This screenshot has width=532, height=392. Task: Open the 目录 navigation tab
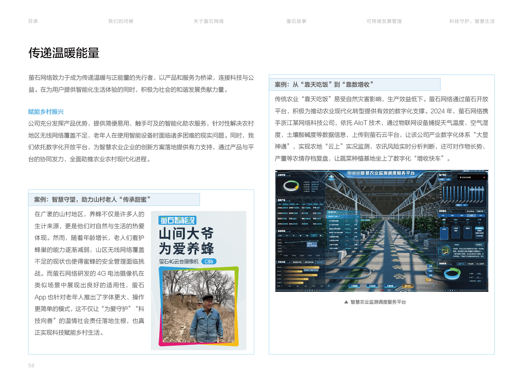click(x=33, y=21)
